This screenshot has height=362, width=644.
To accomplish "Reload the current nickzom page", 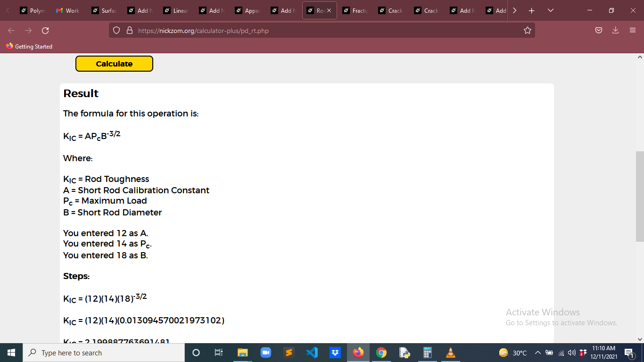I will 45,31.
